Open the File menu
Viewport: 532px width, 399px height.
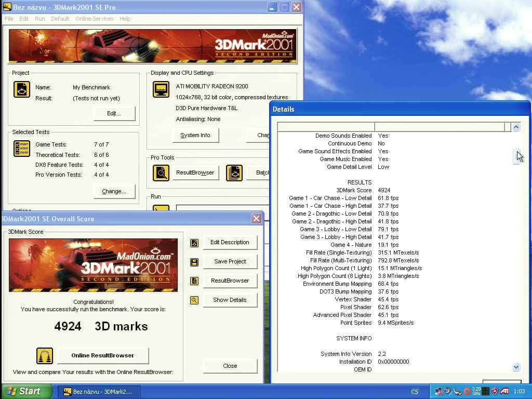(9, 19)
